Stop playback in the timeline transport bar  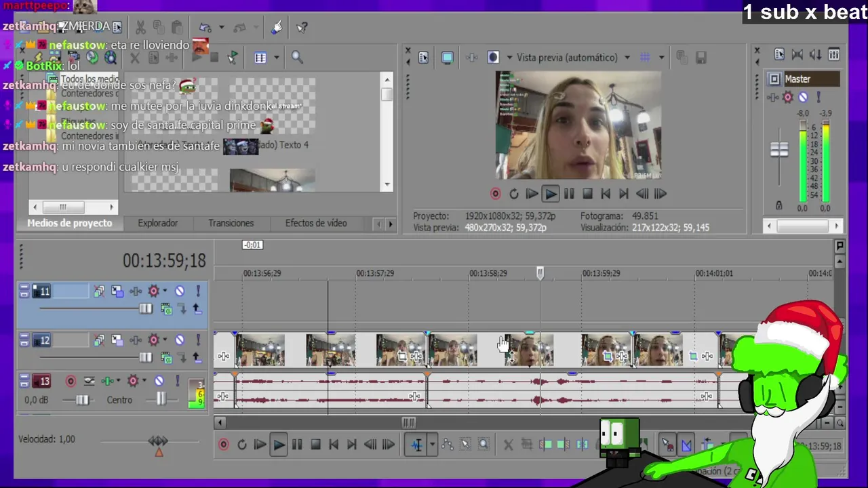[315, 445]
